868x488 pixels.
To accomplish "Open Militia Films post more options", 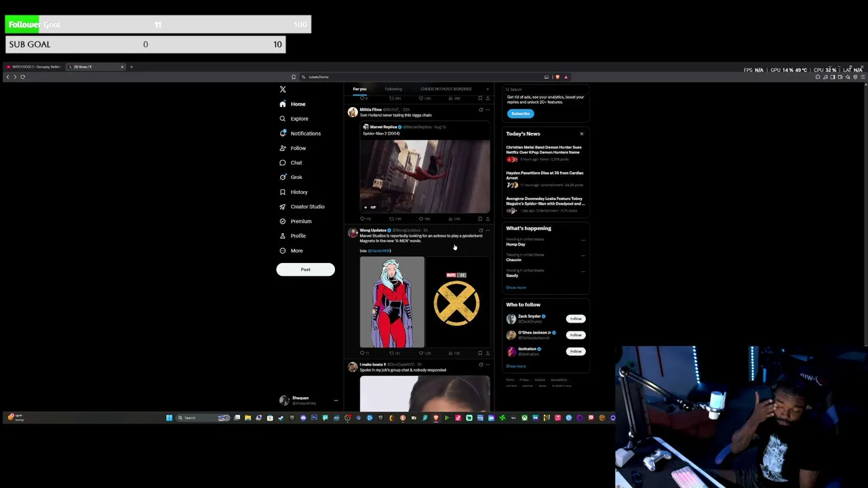I will click(x=487, y=110).
